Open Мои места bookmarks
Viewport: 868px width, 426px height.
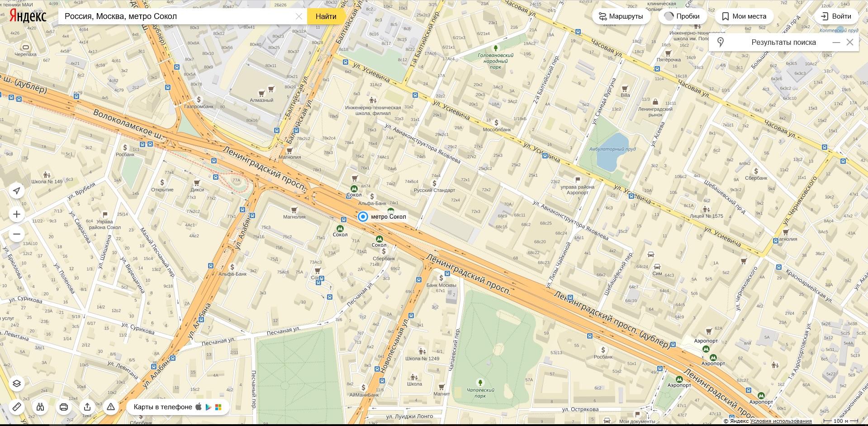(x=744, y=16)
